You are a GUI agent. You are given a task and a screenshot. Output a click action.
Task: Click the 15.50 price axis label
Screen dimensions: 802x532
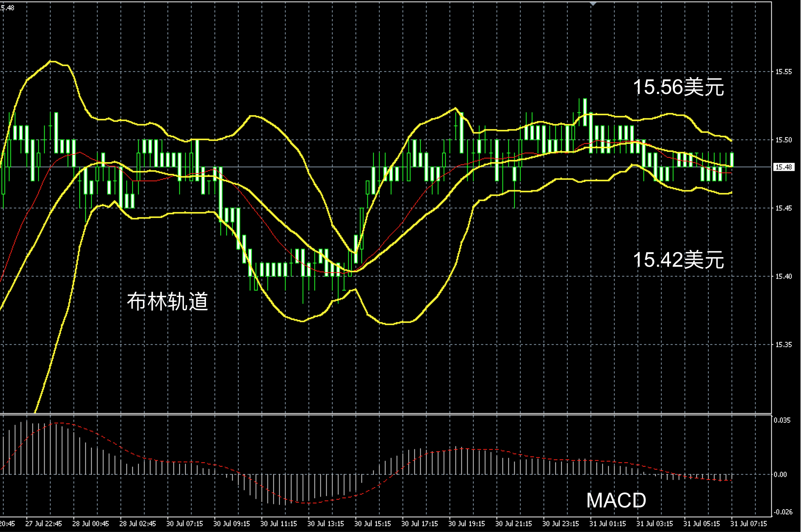coord(783,140)
